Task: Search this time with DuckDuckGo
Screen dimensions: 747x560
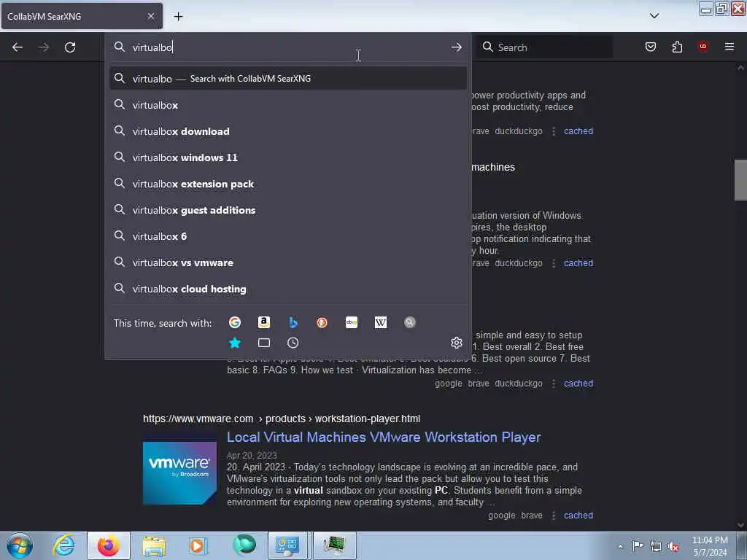Action: pyautogui.click(x=322, y=322)
